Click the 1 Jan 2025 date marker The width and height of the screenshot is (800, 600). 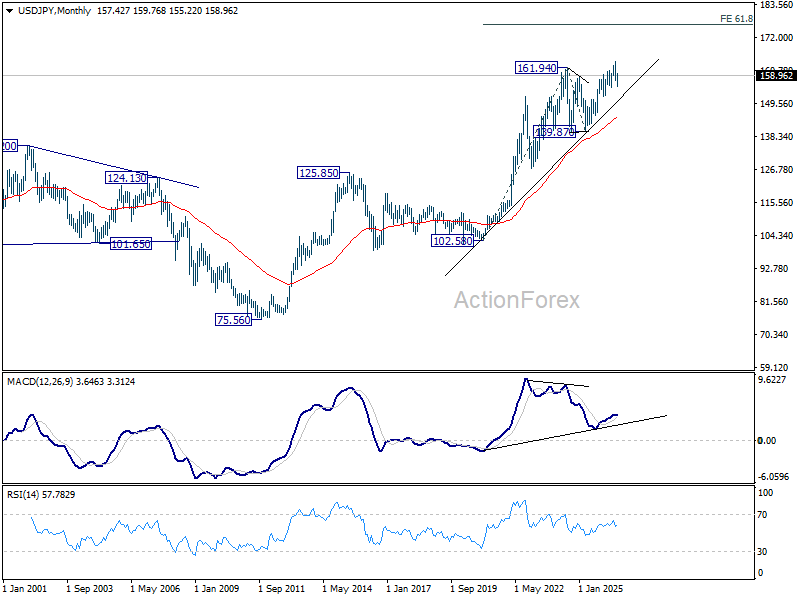tap(601, 588)
